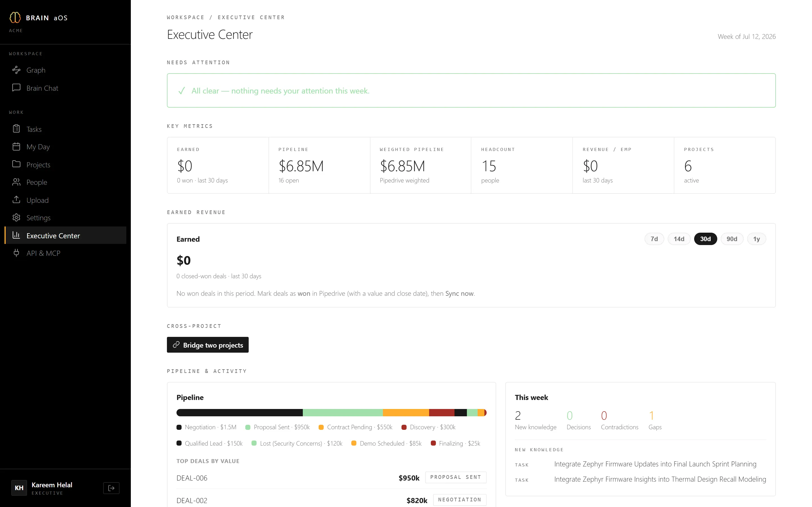812x507 pixels.
Task: Switch earned range to 14d
Action: coord(679,239)
